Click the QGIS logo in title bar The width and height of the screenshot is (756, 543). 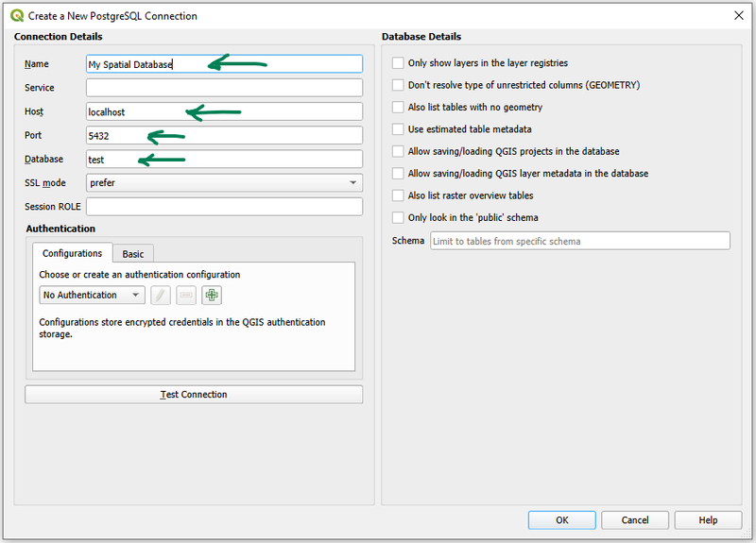pos(17,15)
